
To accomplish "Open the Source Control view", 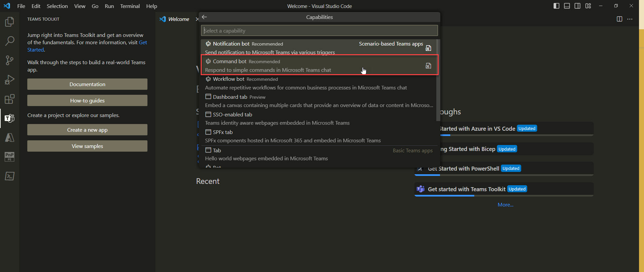I will (10, 61).
